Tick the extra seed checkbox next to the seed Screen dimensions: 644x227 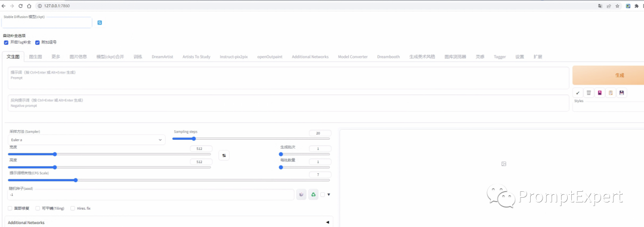pyautogui.click(x=323, y=195)
